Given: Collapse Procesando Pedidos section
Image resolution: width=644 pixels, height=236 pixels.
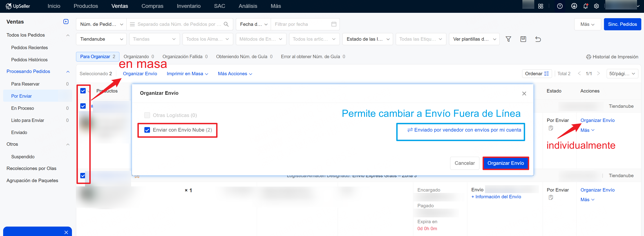Looking at the screenshot, I should click(68, 72).
